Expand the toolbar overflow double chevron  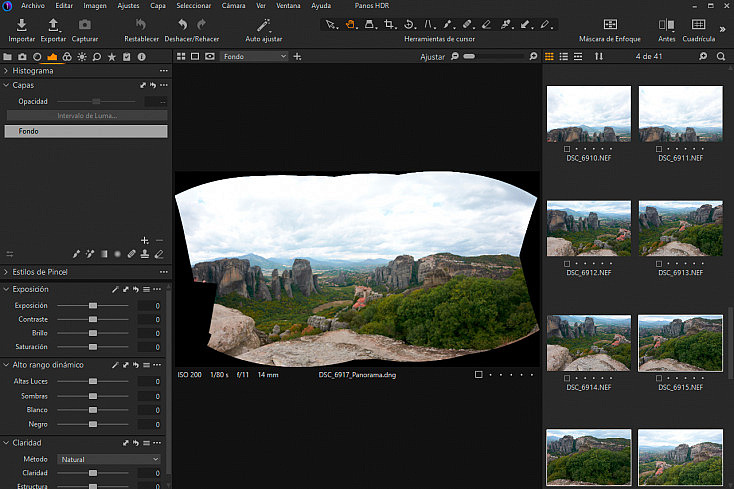click(722, 29)
